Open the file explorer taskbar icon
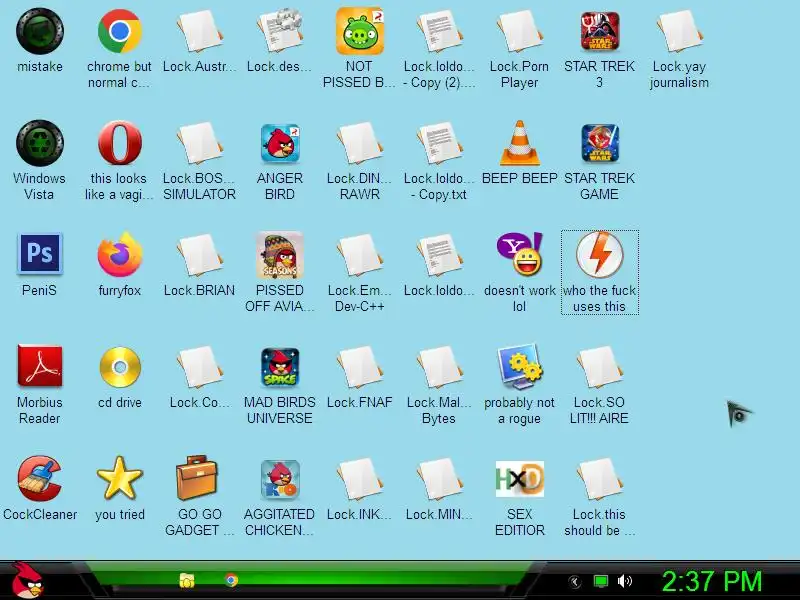The width and height of the screenshot is (800, 600). tap(187, 581)
